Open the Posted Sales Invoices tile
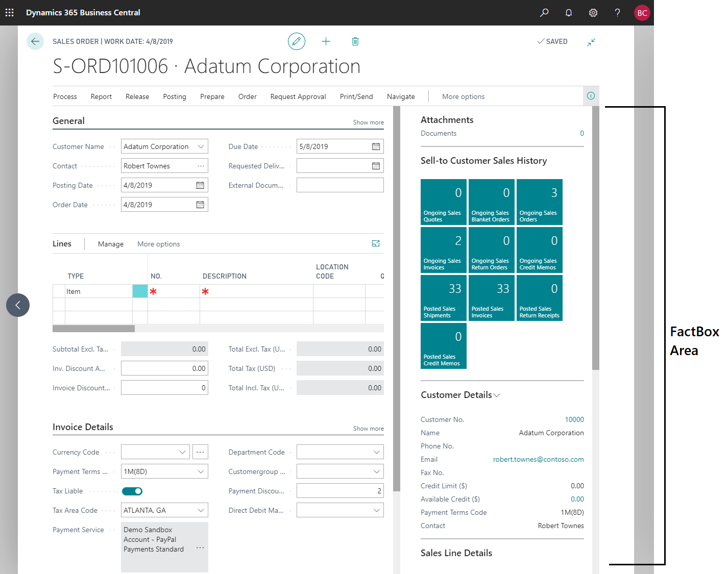This screenshot has width=728, height=574. click(492, 298)
